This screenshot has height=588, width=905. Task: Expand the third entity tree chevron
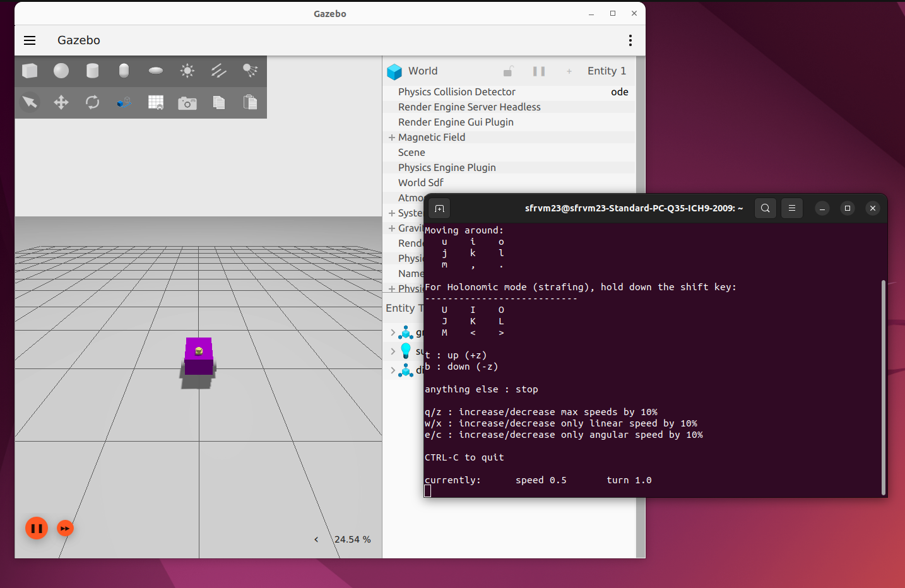393,370
